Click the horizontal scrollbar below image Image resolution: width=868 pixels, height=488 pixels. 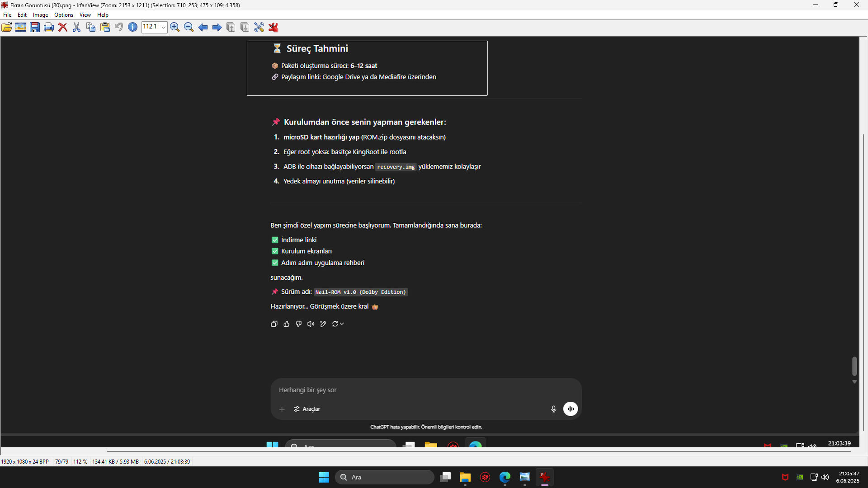(x=478, y=451)
